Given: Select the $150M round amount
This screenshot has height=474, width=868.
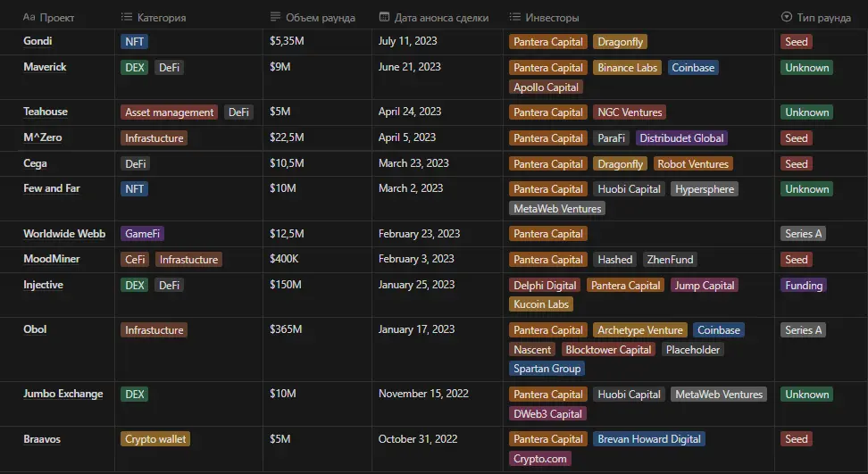Looking at the screenshot, I should 286,285.
